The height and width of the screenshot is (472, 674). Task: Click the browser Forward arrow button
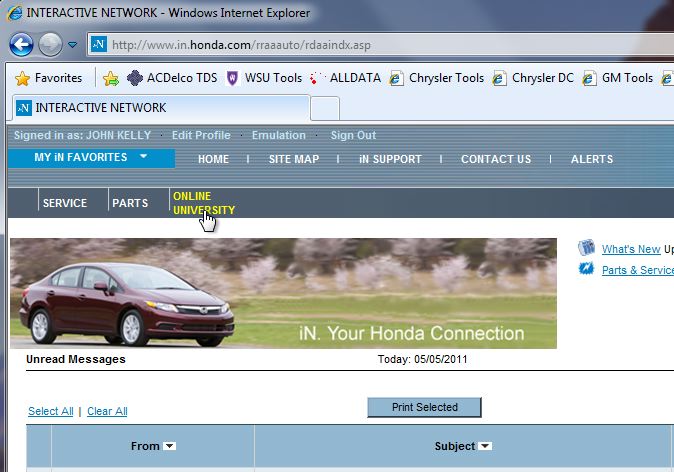point(50,44)
